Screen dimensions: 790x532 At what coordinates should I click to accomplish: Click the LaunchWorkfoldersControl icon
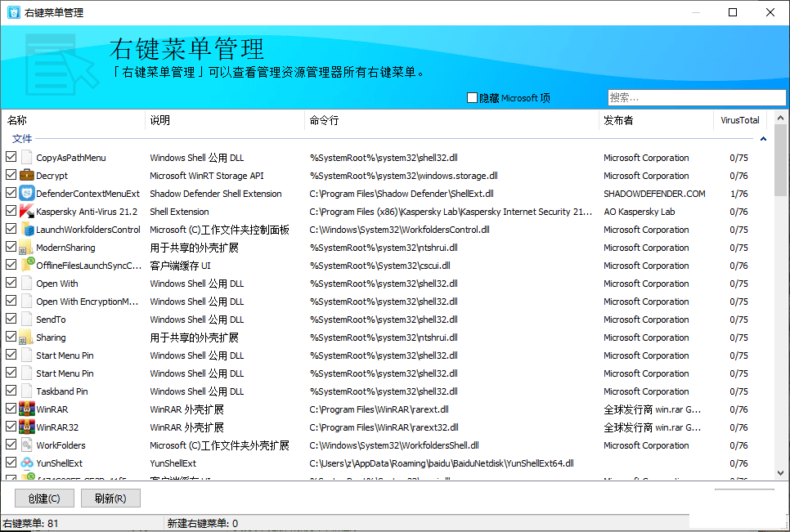point(27,230)
